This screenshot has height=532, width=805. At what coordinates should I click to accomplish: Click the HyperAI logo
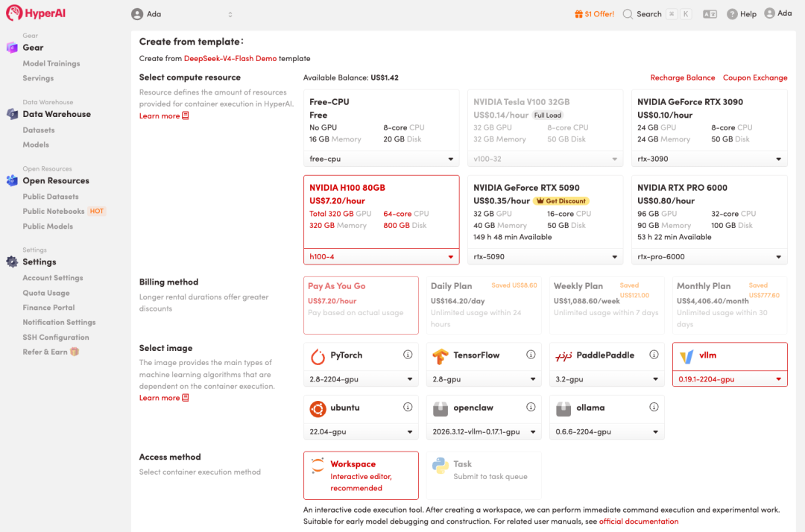pyautogui.click(x=36, y=13)
